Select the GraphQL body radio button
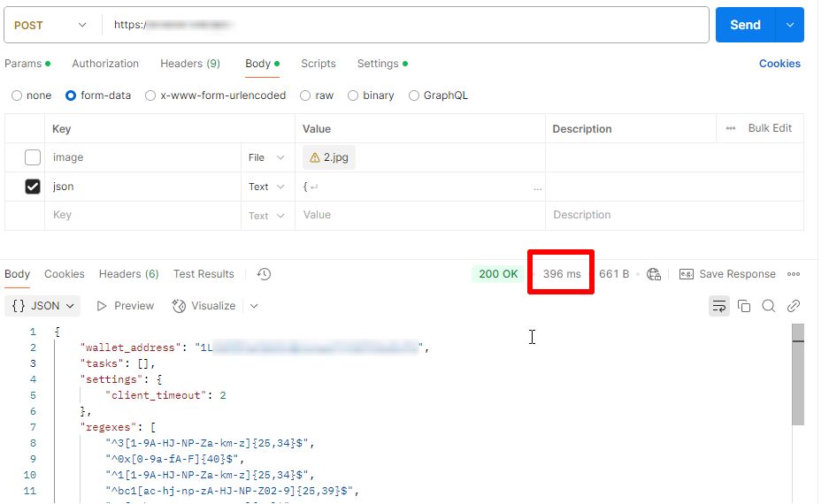The image size is (829, 504). 414,95
